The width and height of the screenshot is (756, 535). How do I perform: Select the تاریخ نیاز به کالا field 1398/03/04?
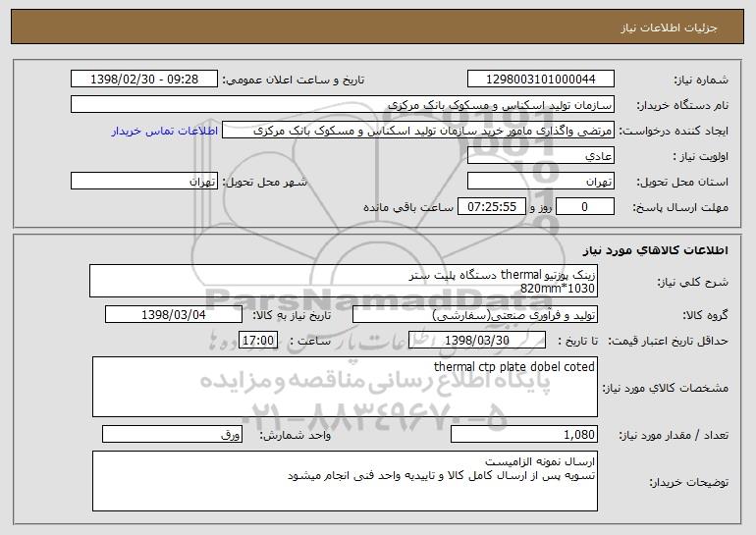tap(174, 314)
